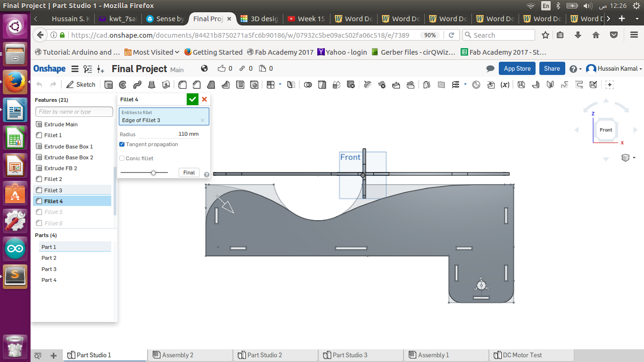
Task: Select the Fillet tool in toolbar
Action: [182, 85]
